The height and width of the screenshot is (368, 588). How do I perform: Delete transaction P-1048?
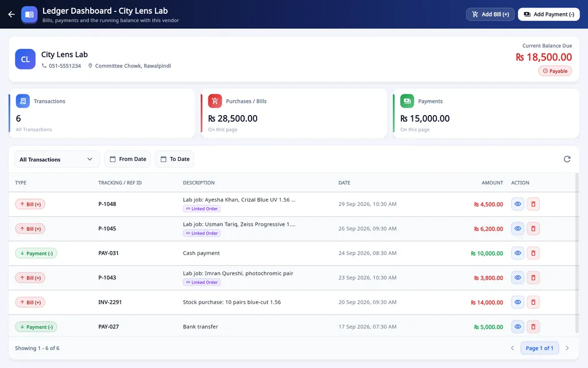533,204
